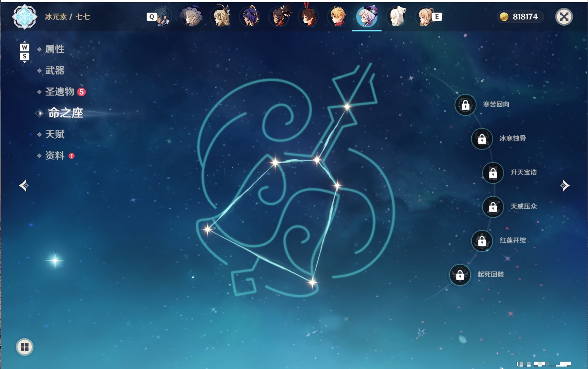Open the locked 红莲开绽 constellation node

[x=482, y=241]
